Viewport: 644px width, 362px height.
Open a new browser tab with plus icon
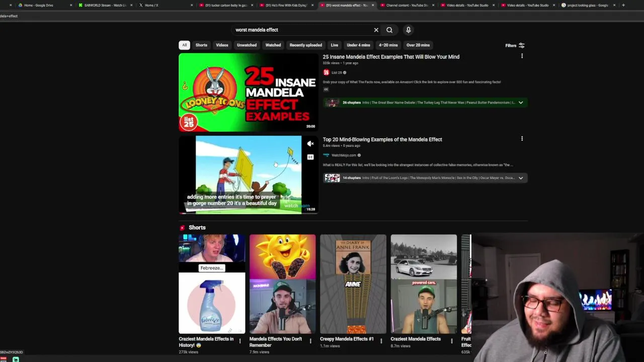[x=623, y=5]
